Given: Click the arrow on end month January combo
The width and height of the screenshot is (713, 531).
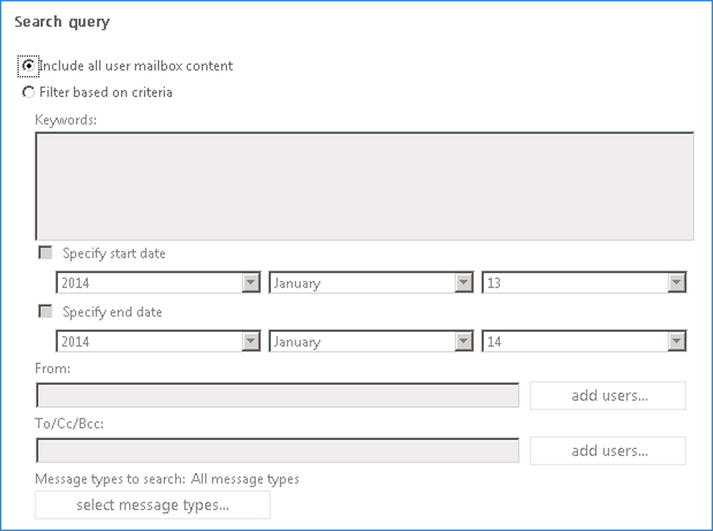Looking at the screenshot, I should 463,342.
